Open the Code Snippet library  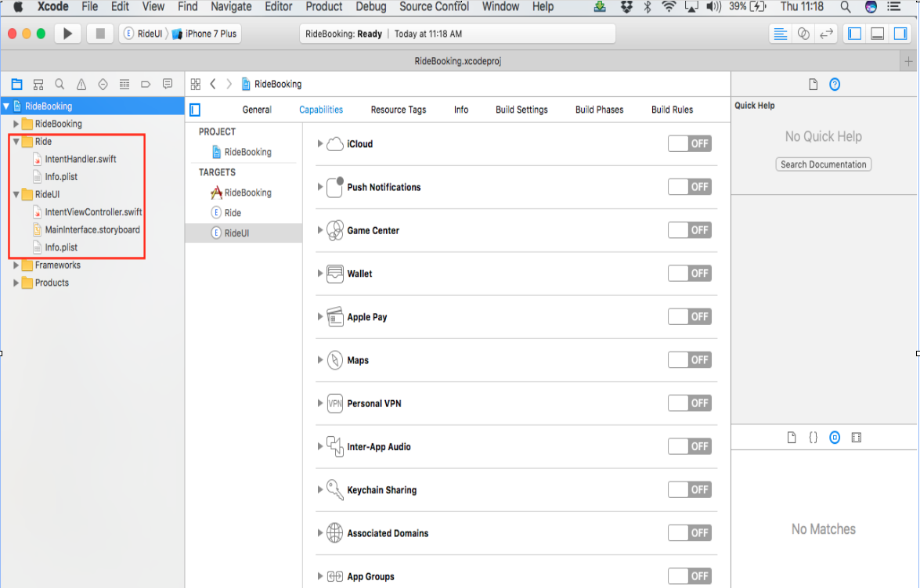click(814, 438)
